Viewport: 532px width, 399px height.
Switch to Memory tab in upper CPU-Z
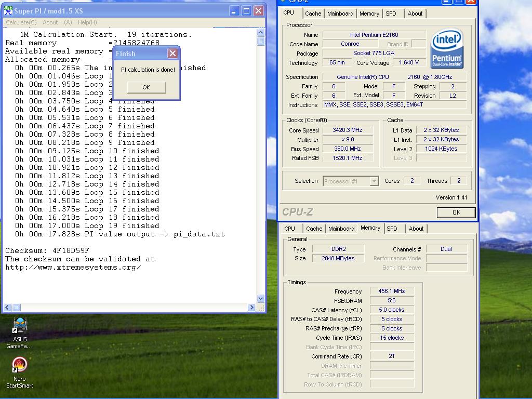369,14
